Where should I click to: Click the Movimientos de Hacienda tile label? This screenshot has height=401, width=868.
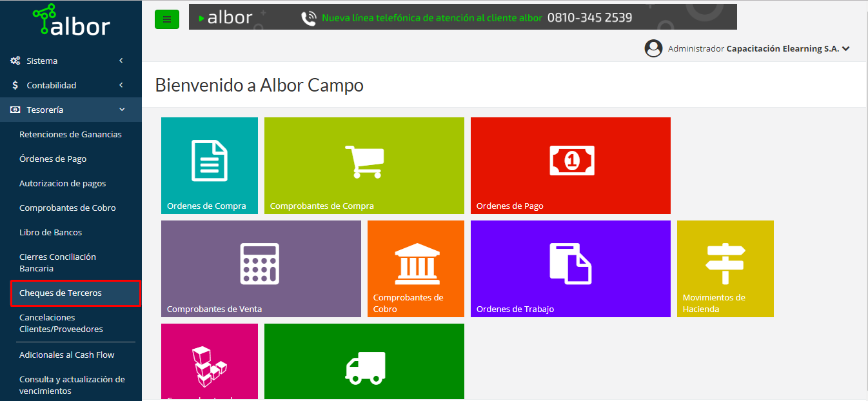pos(714,303)
